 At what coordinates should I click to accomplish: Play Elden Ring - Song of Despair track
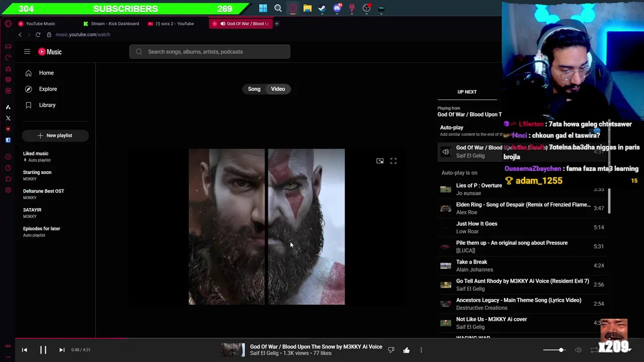tap(522, 208)
